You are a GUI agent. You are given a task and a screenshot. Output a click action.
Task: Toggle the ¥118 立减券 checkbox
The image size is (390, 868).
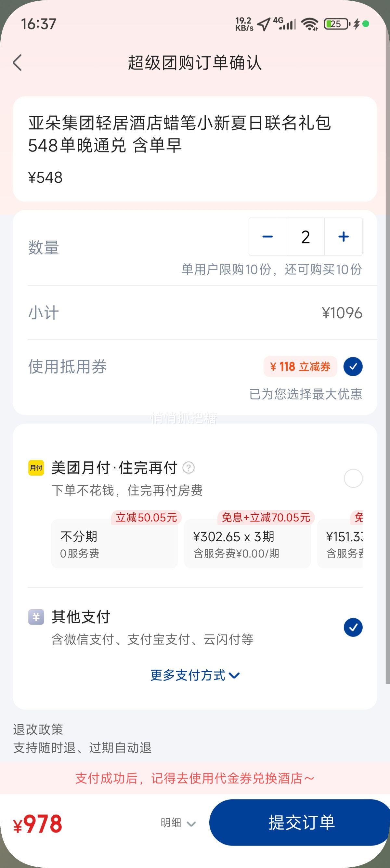point(353,366)
